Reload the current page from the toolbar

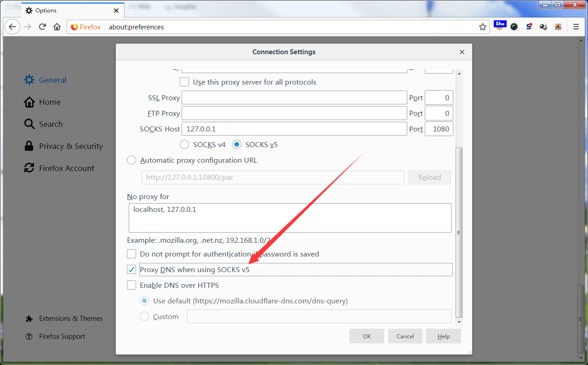42,27
